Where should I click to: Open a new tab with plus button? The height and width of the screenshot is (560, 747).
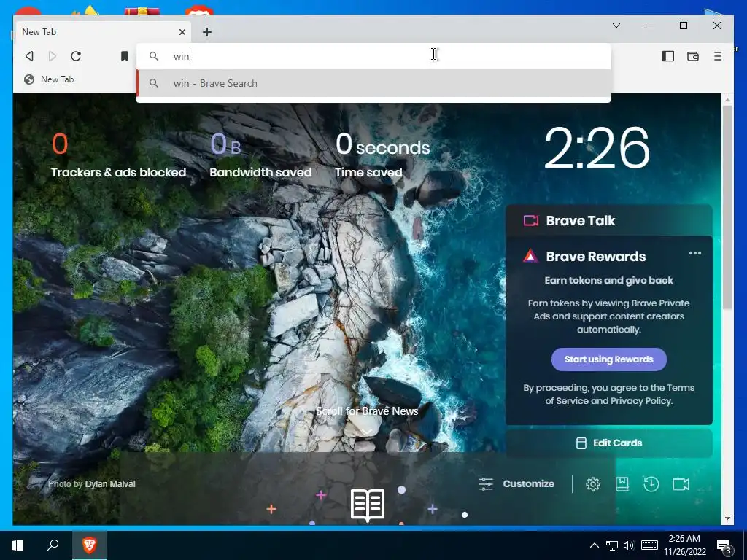(x=206, y=32)
